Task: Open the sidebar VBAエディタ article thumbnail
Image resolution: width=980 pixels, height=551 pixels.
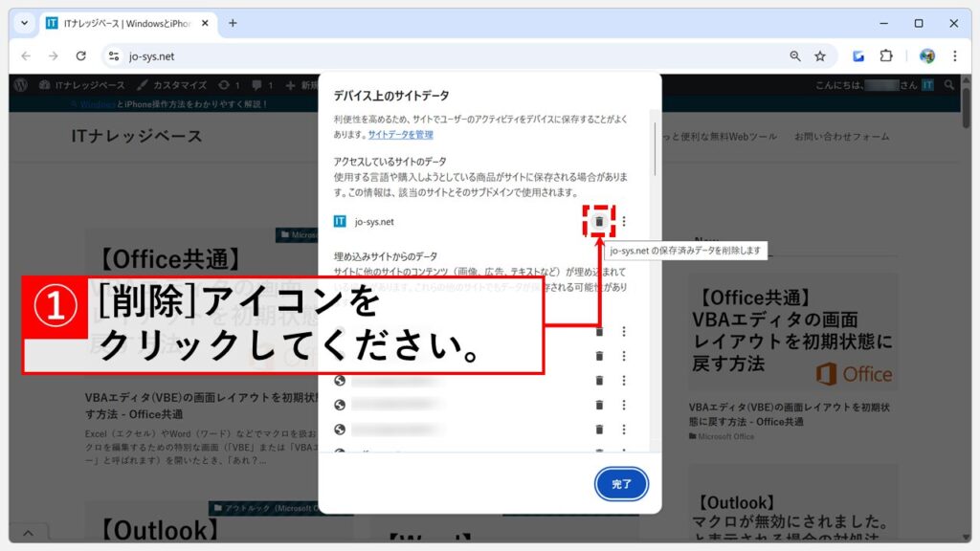Action: (792, 332)
